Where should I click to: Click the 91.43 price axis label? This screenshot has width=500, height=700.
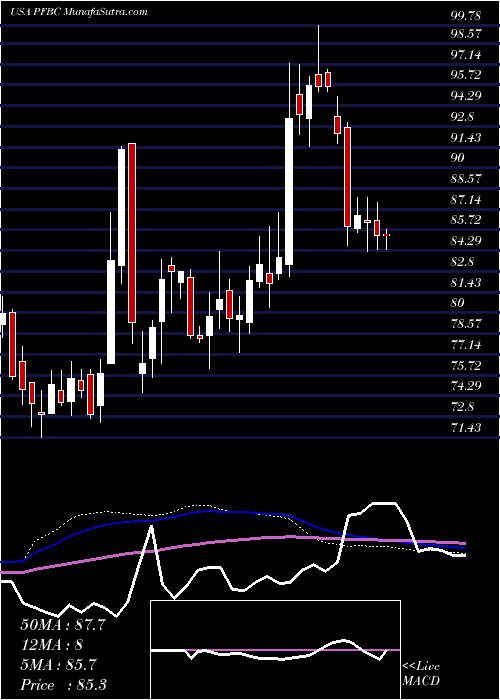(x=466, y=138)
